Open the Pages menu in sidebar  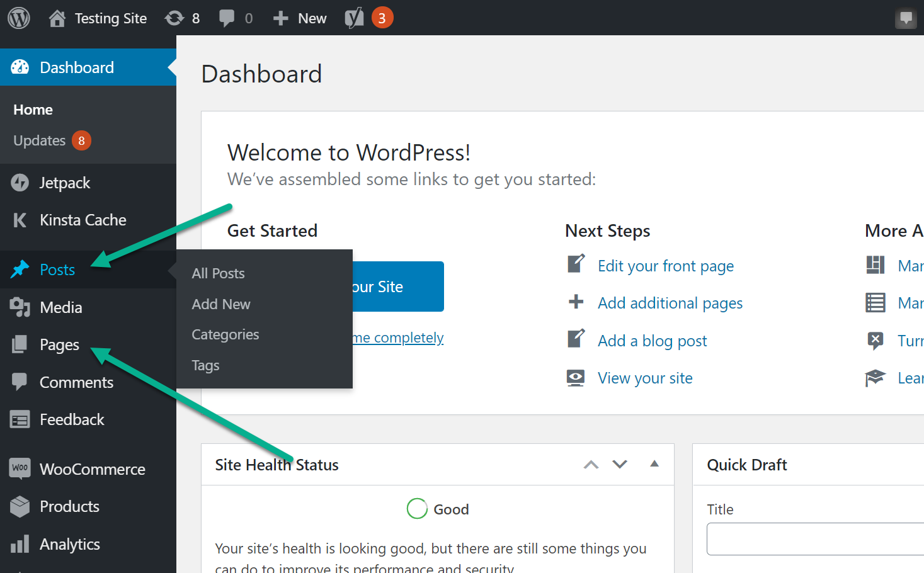59,345
